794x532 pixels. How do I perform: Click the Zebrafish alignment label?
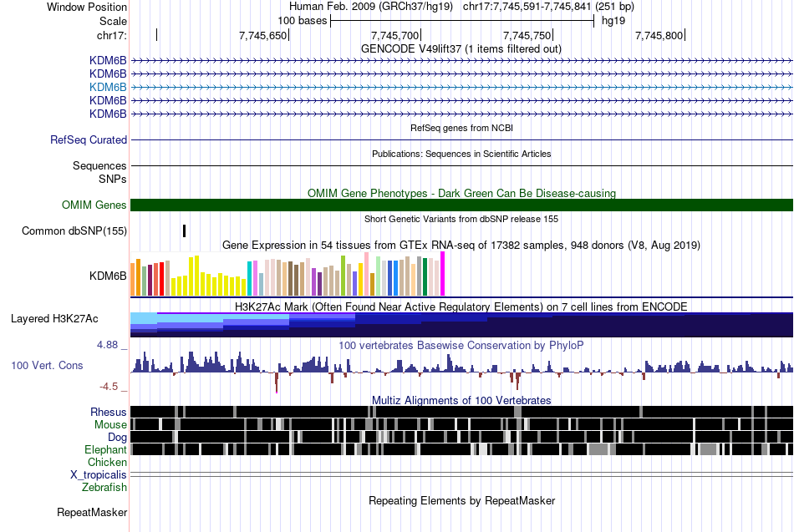104,487
